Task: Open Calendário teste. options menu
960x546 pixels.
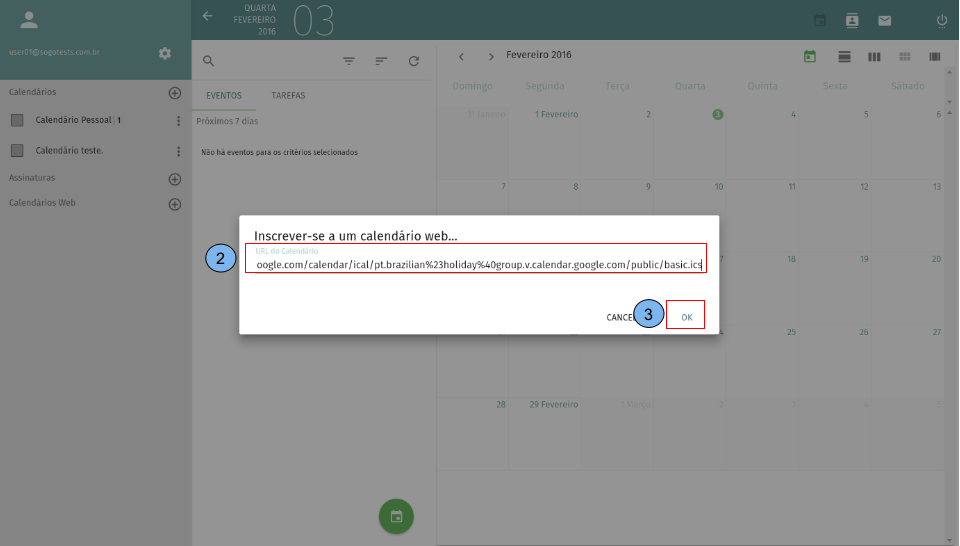Action: pos(179,152)
